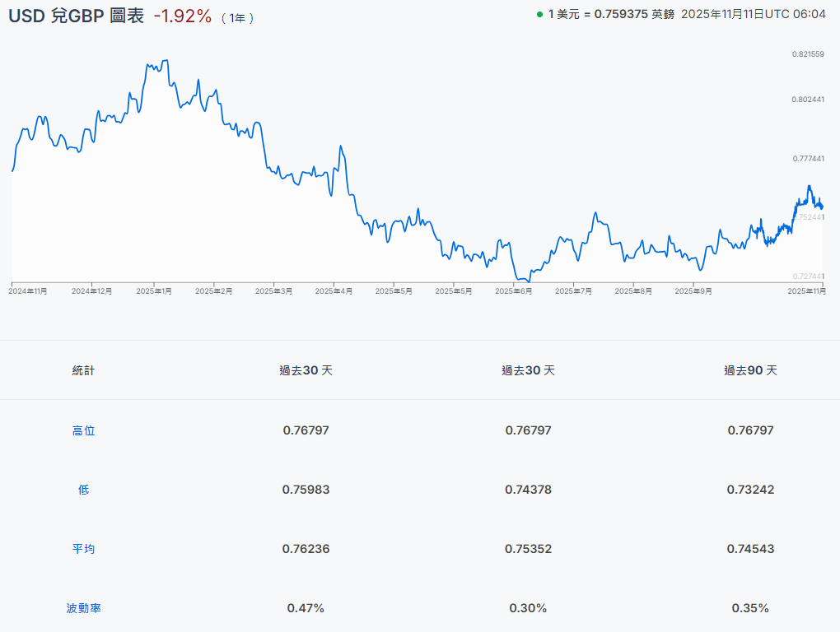Screen dimensions: 840x632
Task: Click the 平均 row link
Action: pyautogui.click(x=83, y=549)
